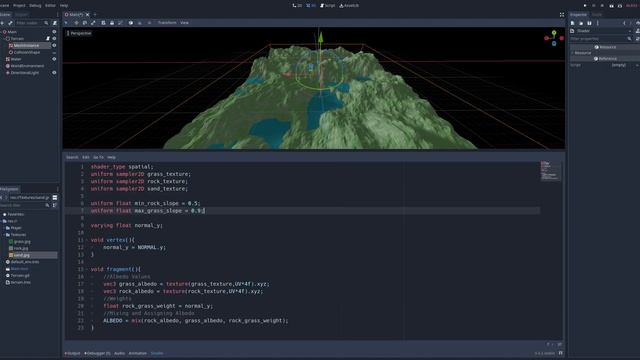
Task: Select the Scale Mode tool
Action: pos(93,23)
